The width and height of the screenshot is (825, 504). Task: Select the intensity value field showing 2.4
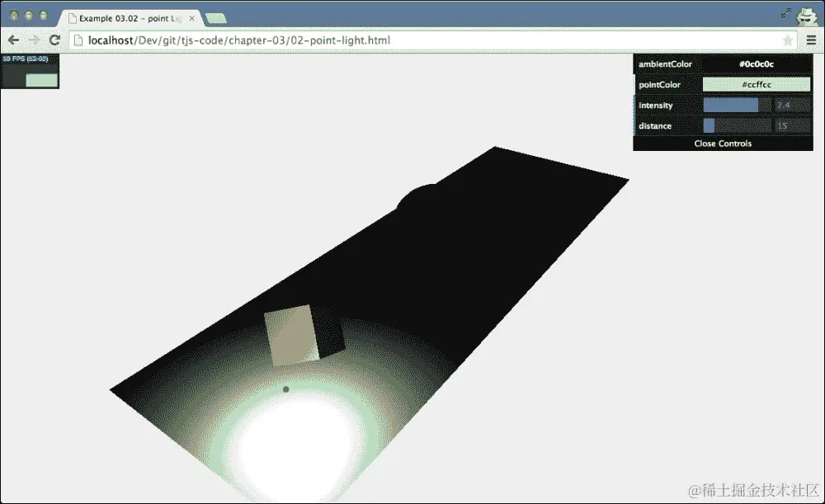click(x=785, y=105)
